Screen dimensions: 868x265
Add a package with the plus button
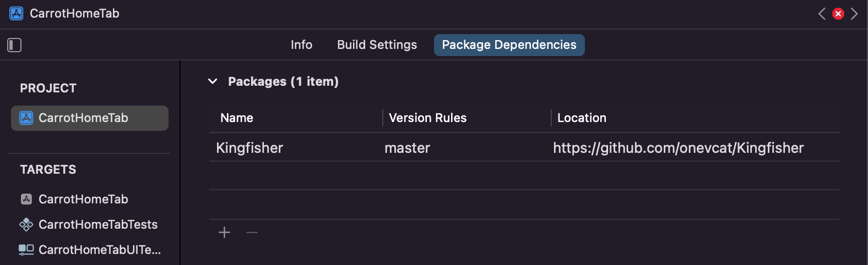[x=224, y=233]
